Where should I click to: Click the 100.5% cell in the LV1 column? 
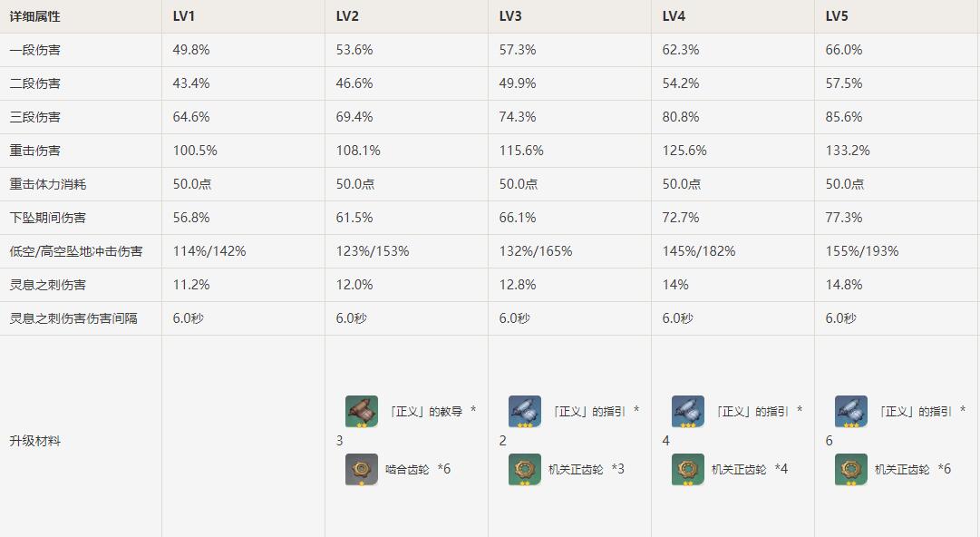coord(195,151)
